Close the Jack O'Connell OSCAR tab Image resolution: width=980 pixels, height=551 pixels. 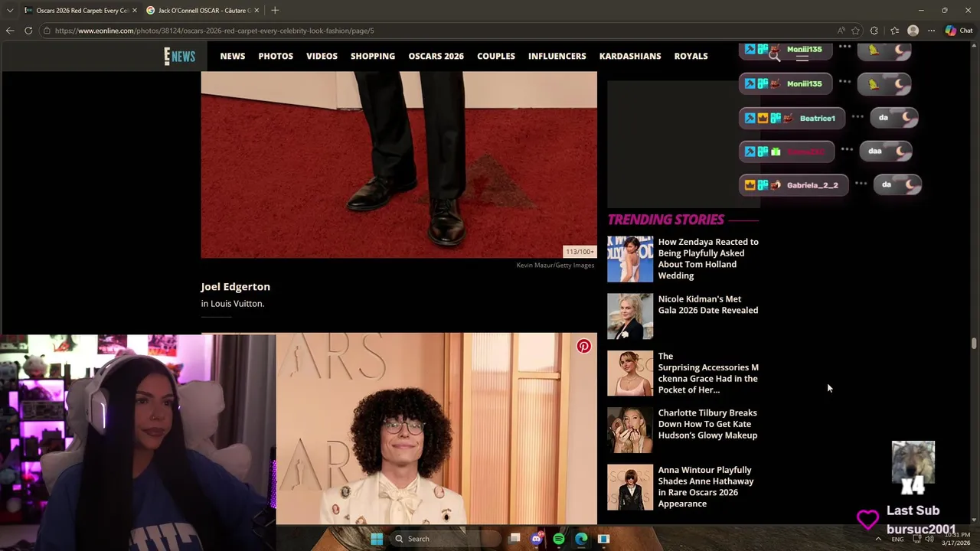pyautogui.click(x=256, y=11)
